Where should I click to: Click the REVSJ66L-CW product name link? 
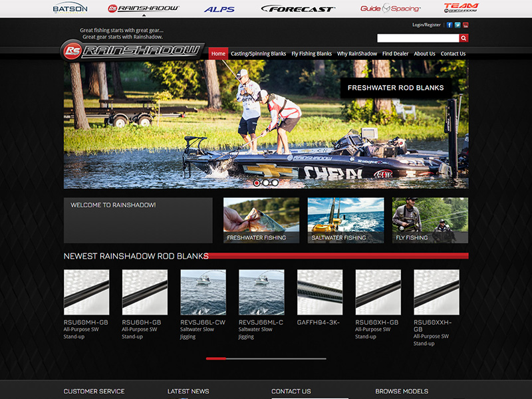coord(203,323)
